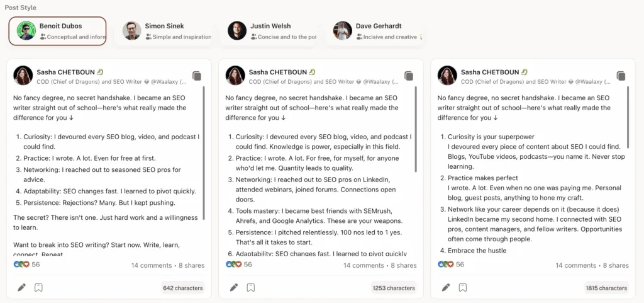Select the Simon Sinek post style
The image size is (644, 303).
point(163,31)
